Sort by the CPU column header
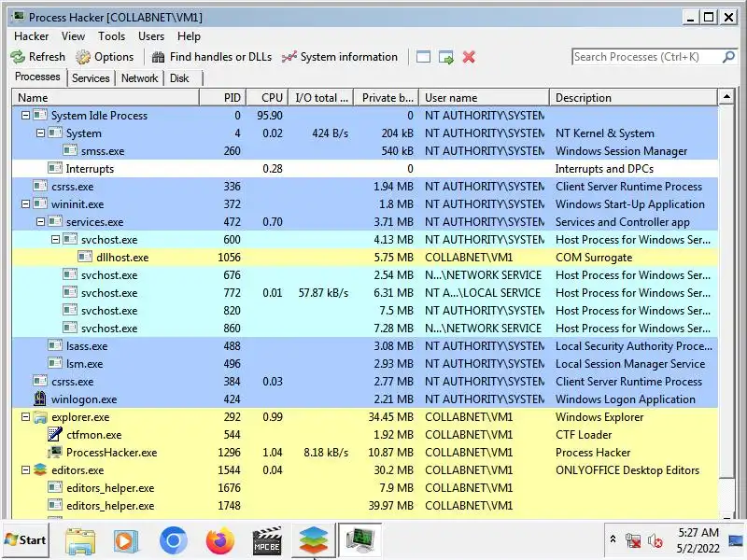Screen dimensions: 747x560 [268, 98]
